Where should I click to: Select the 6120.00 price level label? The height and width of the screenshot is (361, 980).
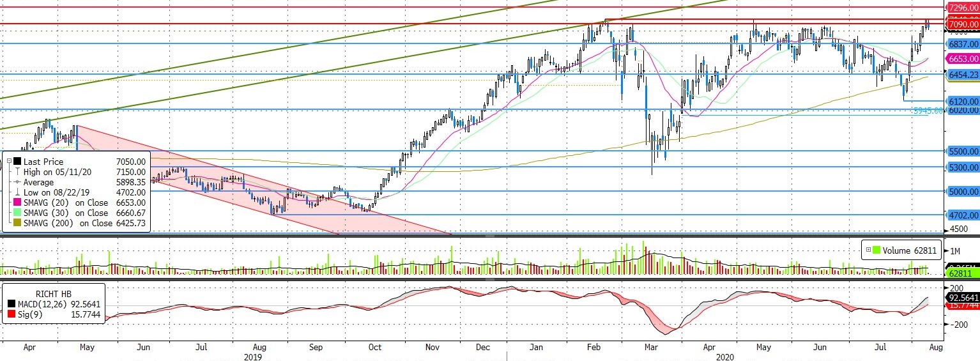coord(963,102)
